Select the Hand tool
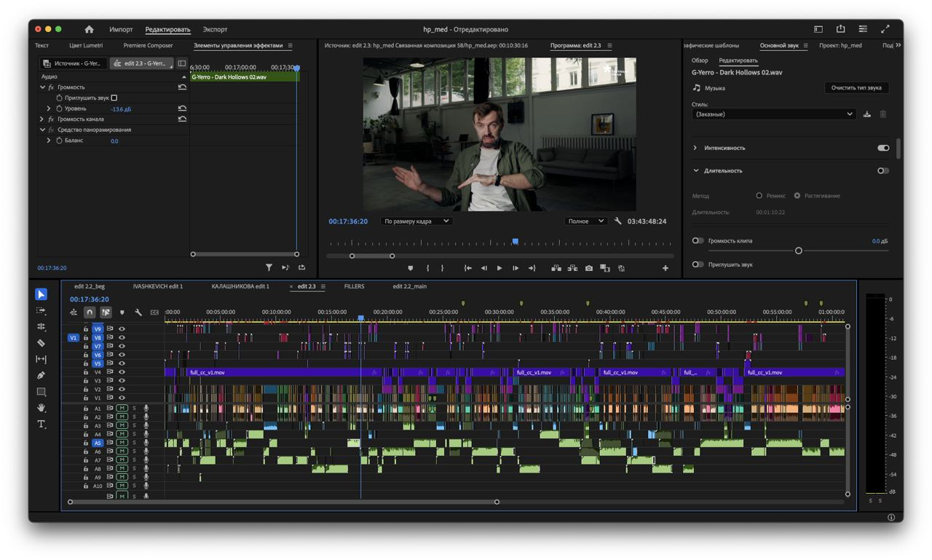 (41, 408)
